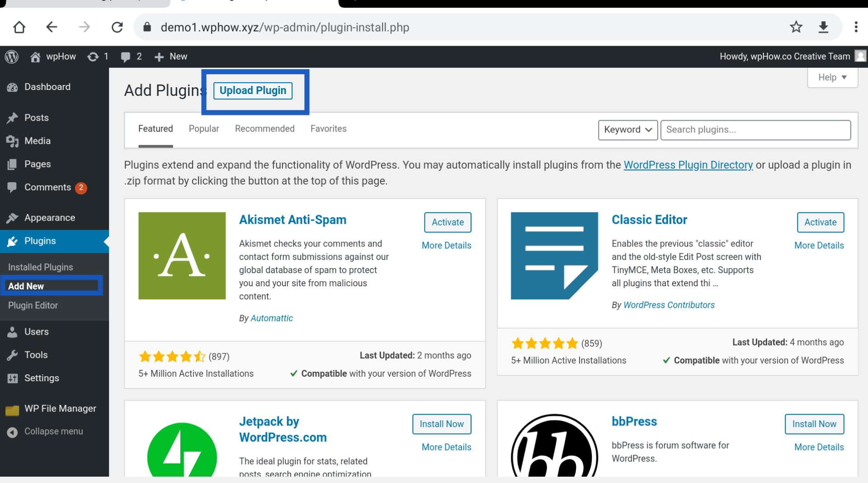This screenshot has height=483, width=868.
Task: Open Plugin Editor submenu item
Action: point(33,305)
